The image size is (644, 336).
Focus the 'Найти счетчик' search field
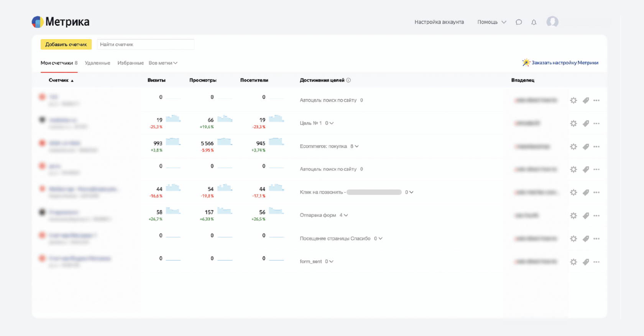pos(145,44)
